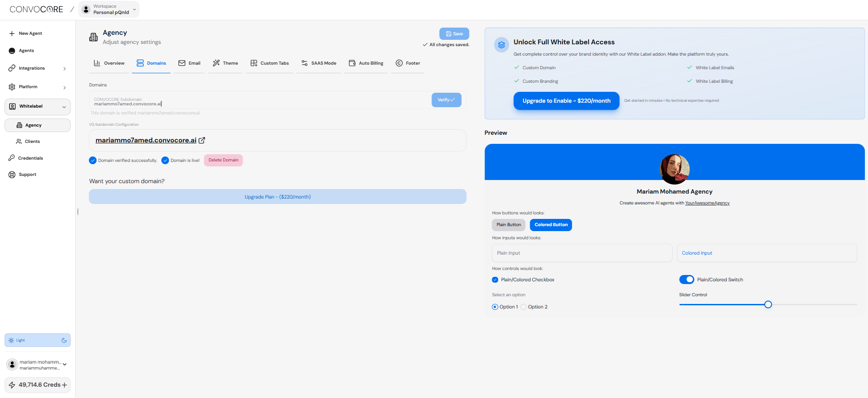Click the sidebar collapse handle
Image resolution: width=868 pixels, height=398 pixels.
point(78,212)
